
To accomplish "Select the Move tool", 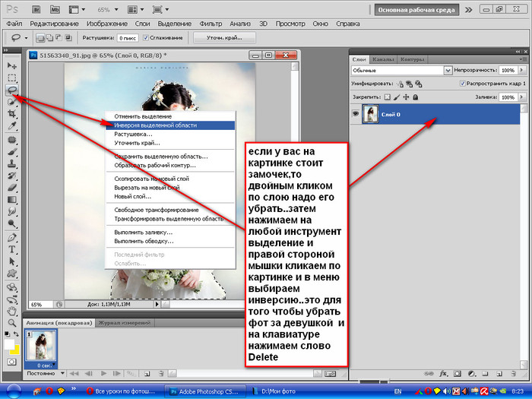I will [x=12, y=66].
